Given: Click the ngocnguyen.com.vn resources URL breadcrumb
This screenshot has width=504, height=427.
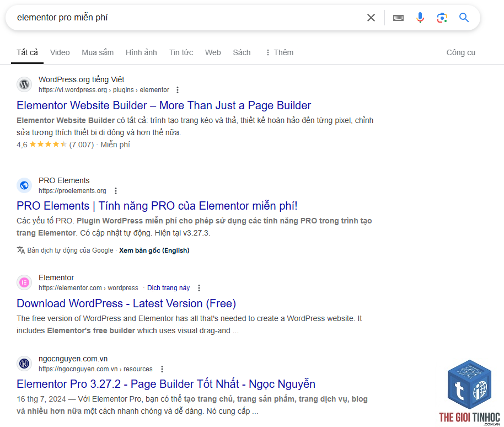Looking at the screenshot, I should click(x=95, y=369).
